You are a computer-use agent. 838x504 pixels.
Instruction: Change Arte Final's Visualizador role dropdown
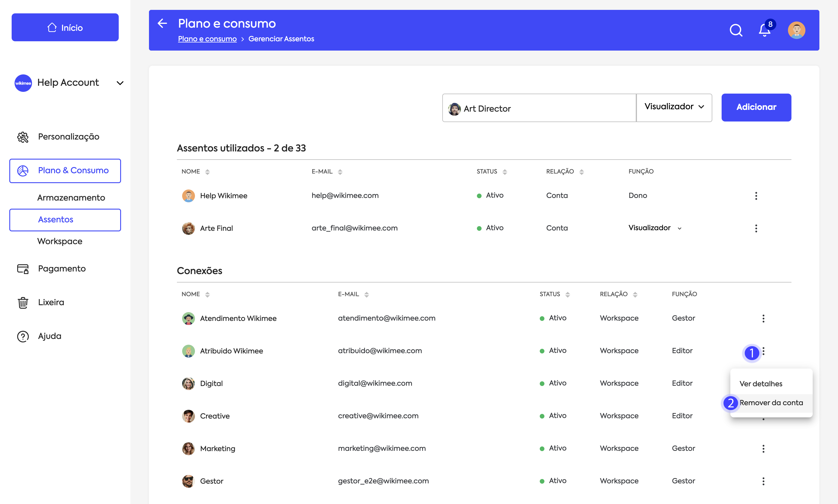[654, 228]
